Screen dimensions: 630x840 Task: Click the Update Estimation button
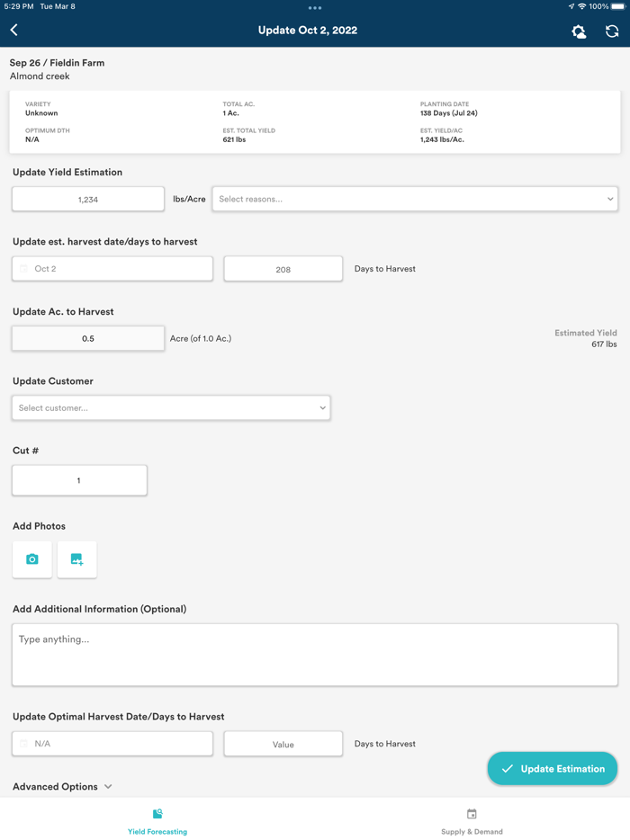pos(553,768)
